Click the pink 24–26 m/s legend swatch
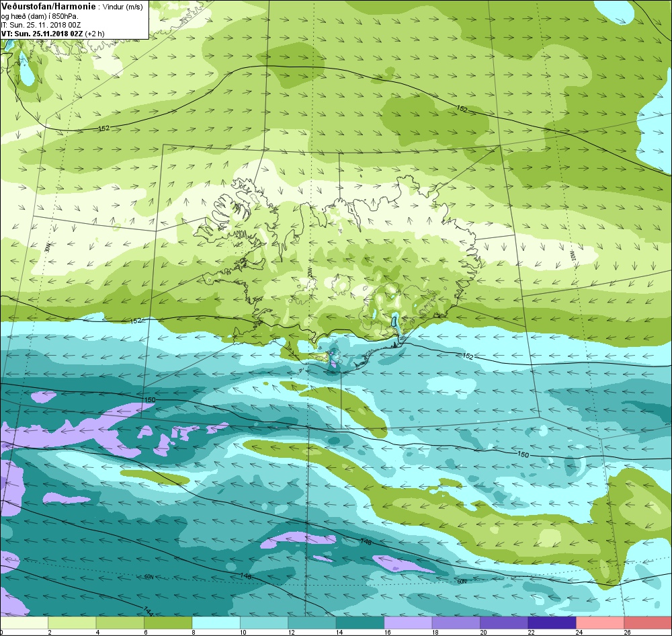This screenshot has height=636, width=672. pyautogui.click(x=600, y=623)
